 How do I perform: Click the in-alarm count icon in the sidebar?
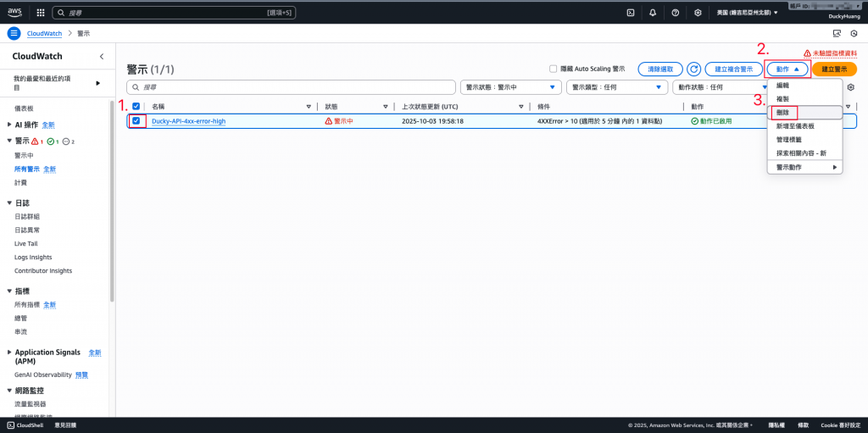click(x=35, y=142)
